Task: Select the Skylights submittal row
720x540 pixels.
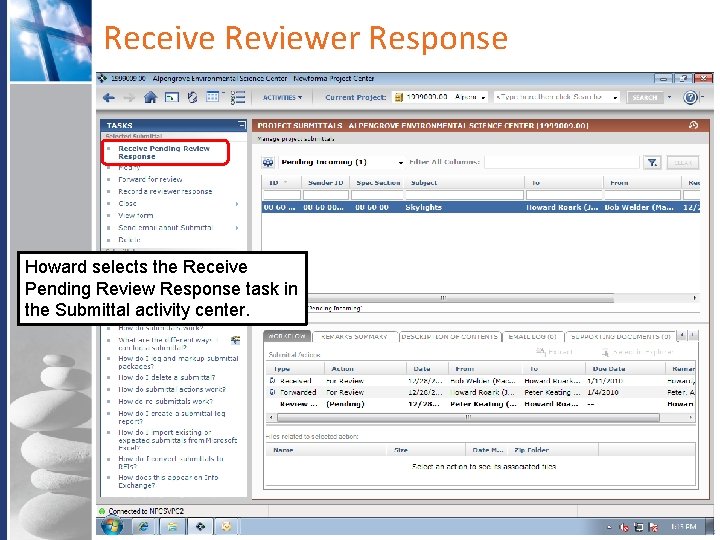Action: [481, 208]
